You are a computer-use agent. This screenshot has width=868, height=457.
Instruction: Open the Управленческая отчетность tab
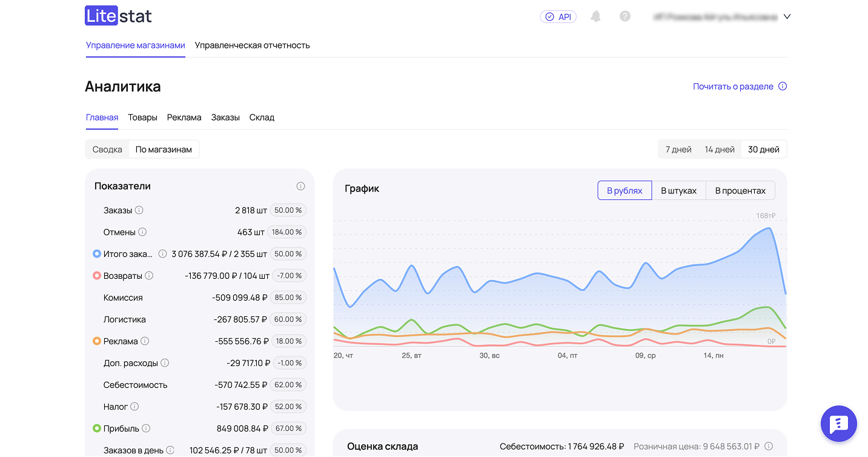(252, 45)
